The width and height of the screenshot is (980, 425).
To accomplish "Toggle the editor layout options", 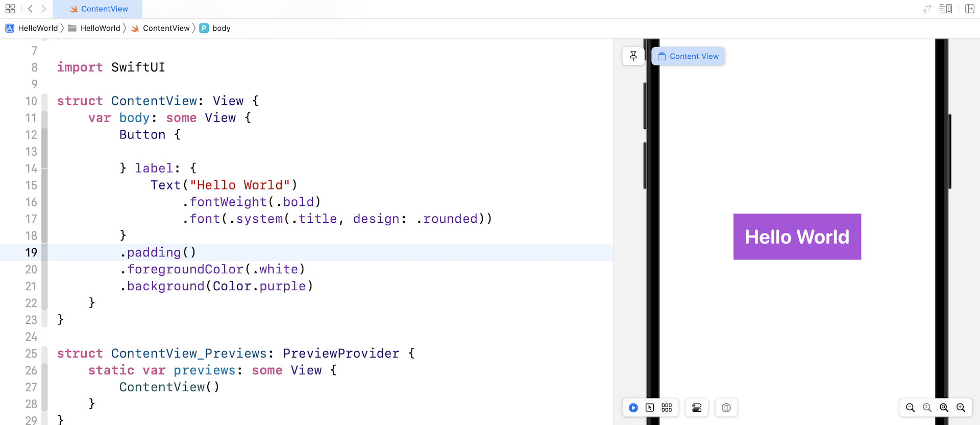I will (945, 9).
